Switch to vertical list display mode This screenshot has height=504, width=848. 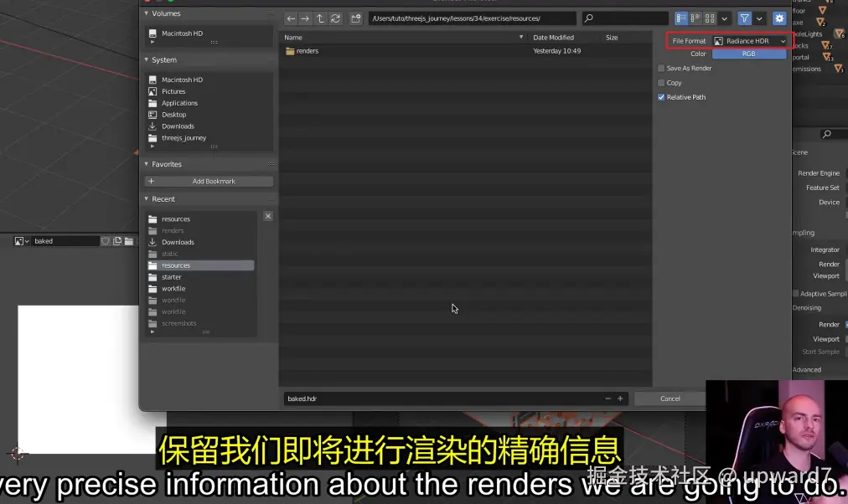click(681, 18)
